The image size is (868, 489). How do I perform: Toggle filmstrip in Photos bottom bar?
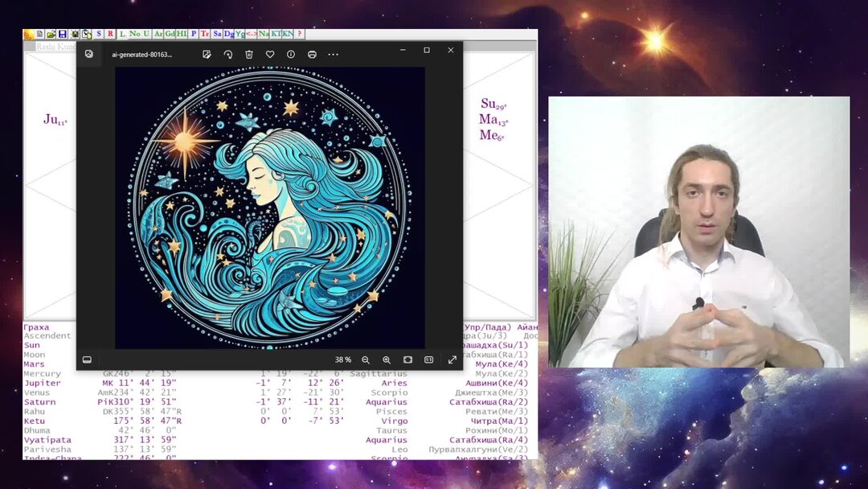[87, 360]
